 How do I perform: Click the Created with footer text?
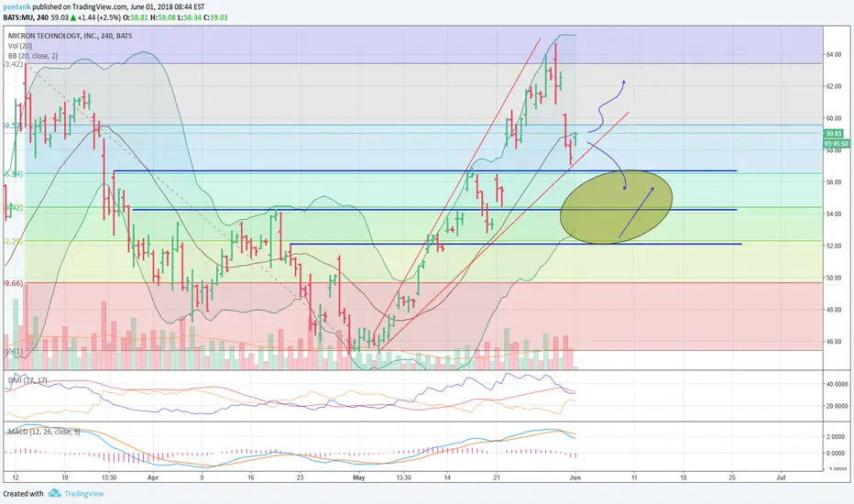click(23, 494)
